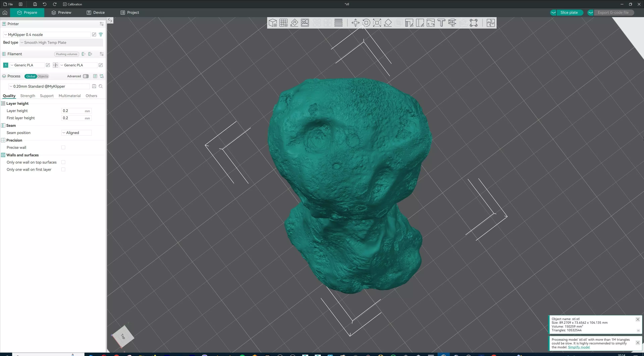Click the compare presets A-B icon
644x356 pixels.
click(101, 76)
